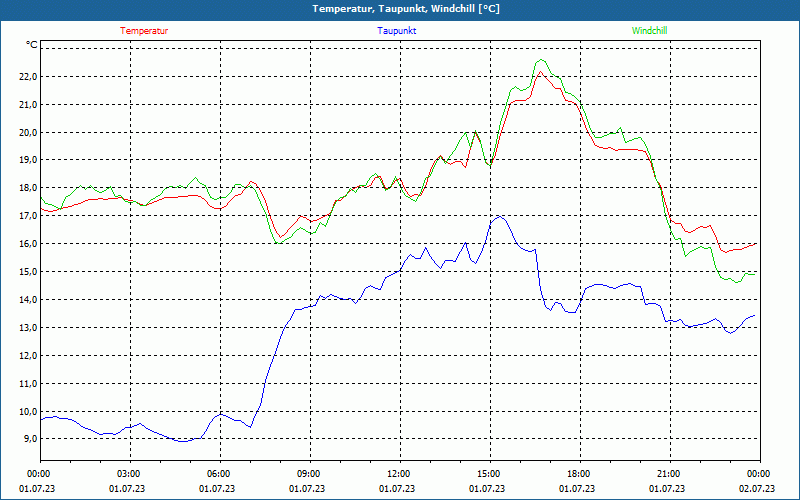Viewport: 800px width, 500px height.
Task: Click the 22,0 y-axis value
Action: coord(28,77)
